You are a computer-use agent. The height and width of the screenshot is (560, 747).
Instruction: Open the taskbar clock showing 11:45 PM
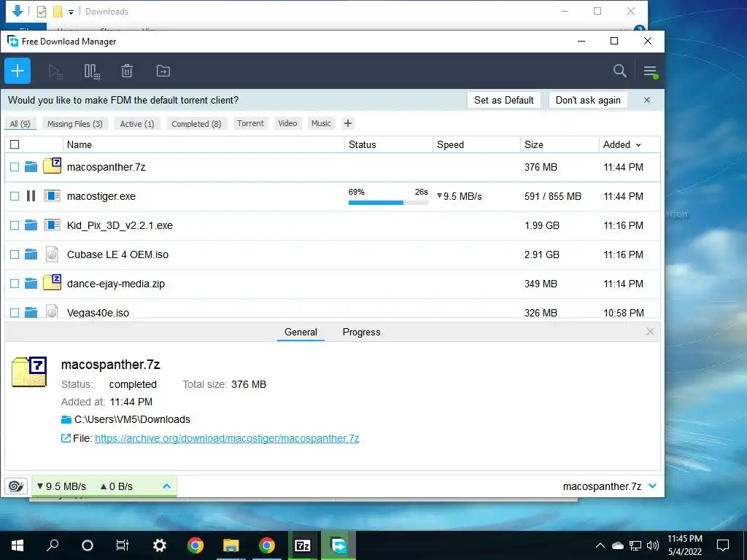coord(684,545)
